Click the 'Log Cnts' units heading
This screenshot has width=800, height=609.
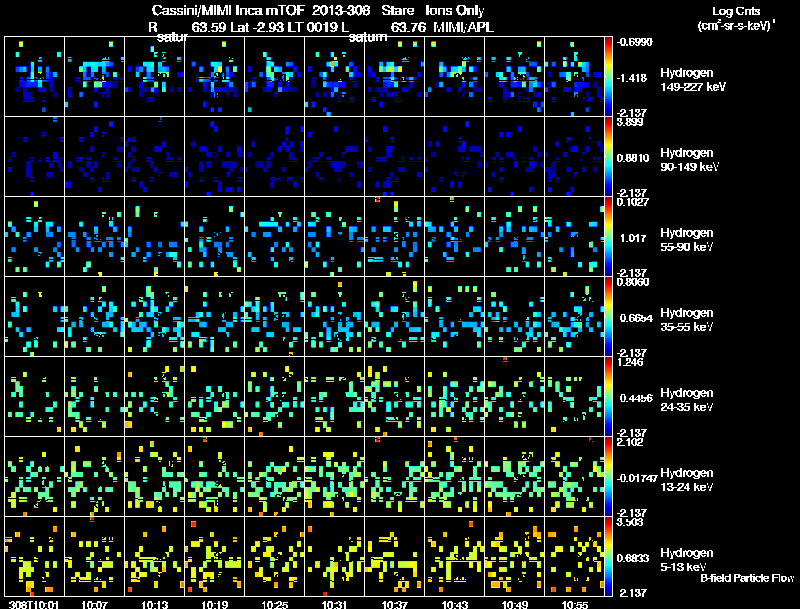point(736,11)
